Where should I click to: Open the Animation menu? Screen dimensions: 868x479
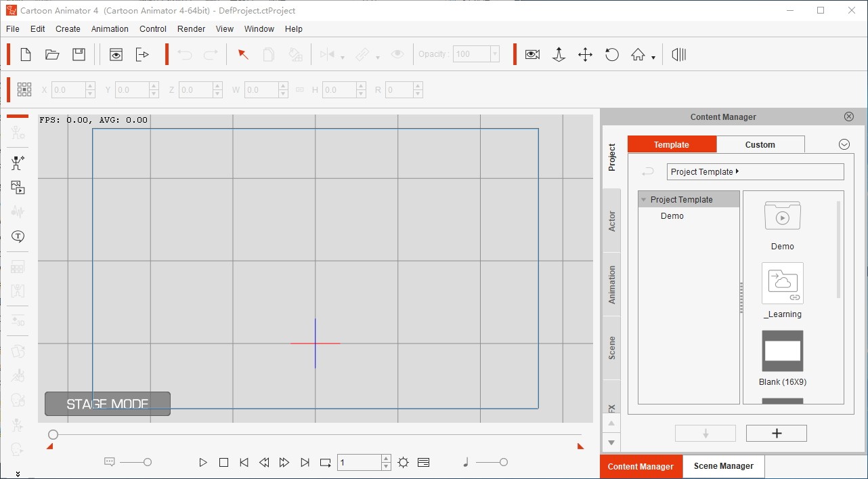(x=110, y=29)
